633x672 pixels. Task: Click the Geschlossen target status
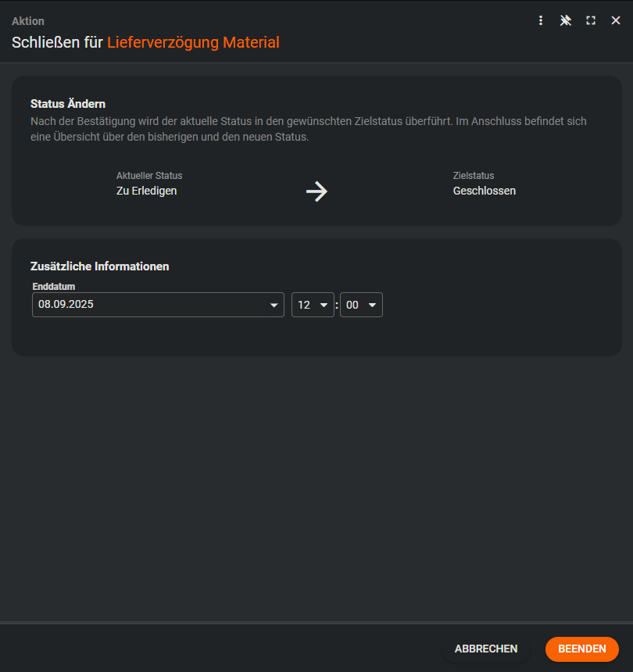(485, 191)
